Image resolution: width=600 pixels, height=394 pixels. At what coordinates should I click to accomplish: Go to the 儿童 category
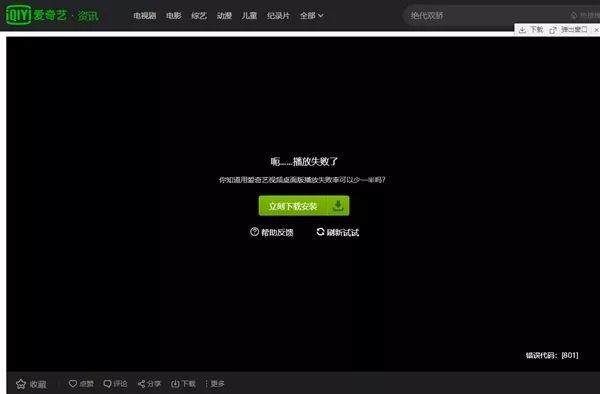249,16
